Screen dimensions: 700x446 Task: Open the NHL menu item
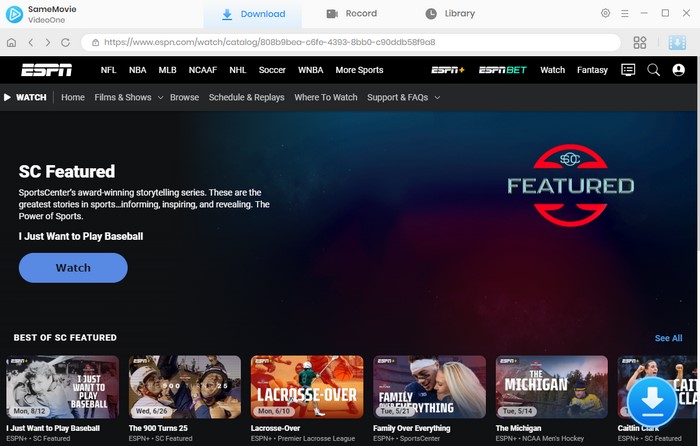(x=238, y=70)
